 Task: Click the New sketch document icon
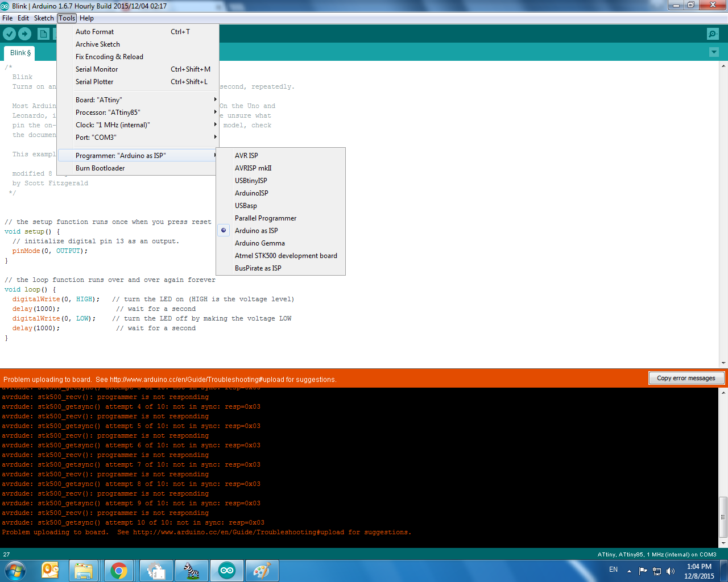43,34
